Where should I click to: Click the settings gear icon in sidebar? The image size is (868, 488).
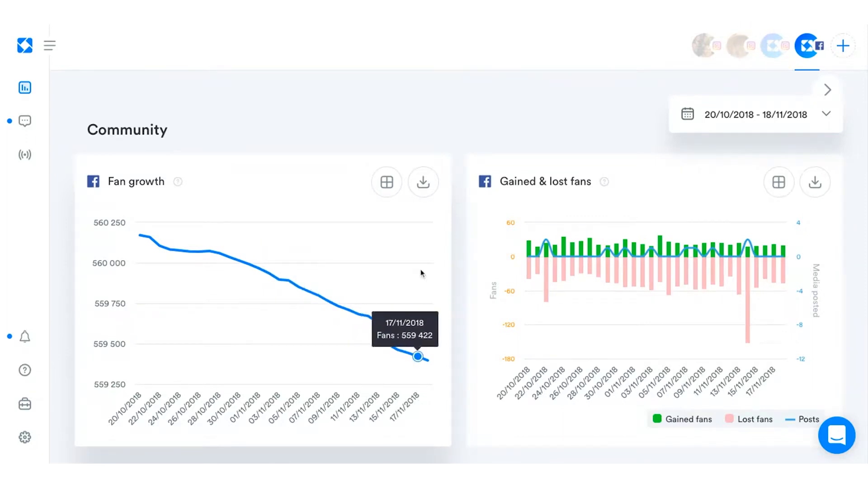coord(24,437)
